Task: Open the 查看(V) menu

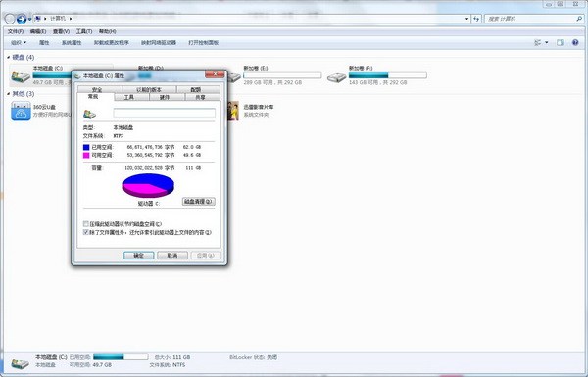Action: click(61, 31)
